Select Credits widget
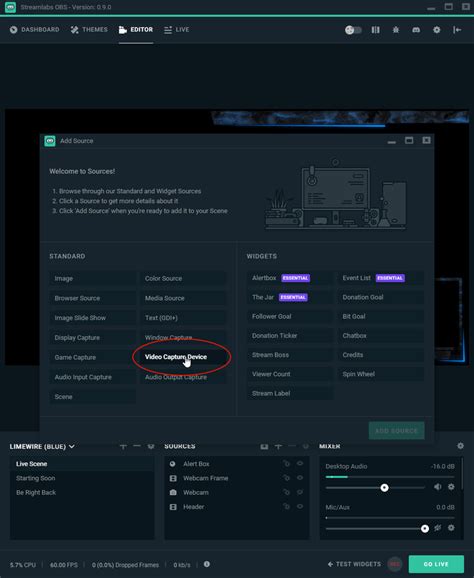This screenshot has width=474, height=578. (380, 355)
